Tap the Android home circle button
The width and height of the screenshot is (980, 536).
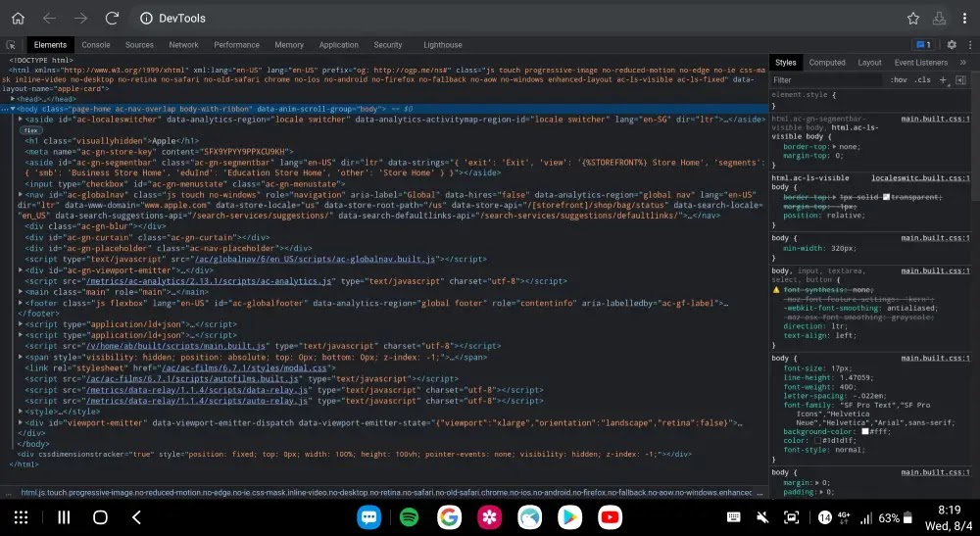[x=100, y=517]
